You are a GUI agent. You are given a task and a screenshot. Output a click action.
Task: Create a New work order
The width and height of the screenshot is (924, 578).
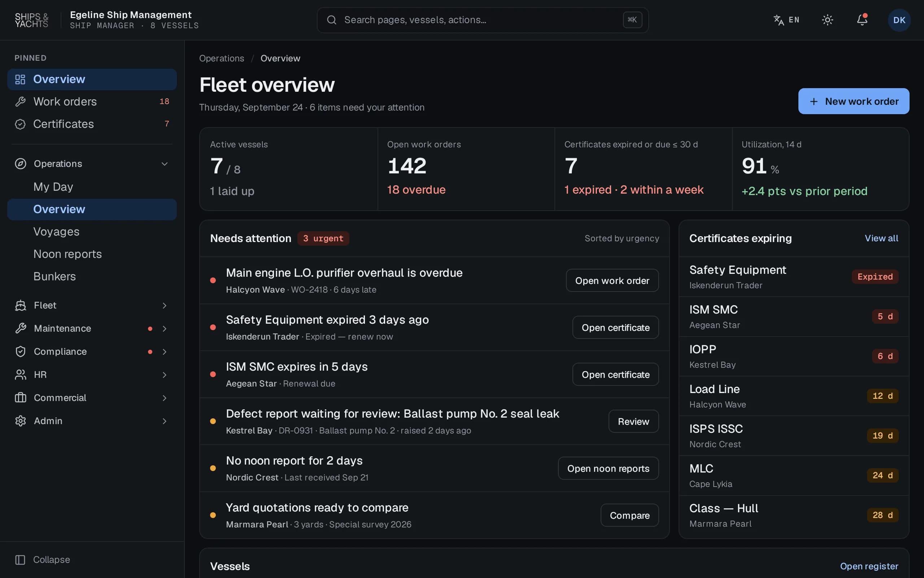coord(854,101)
